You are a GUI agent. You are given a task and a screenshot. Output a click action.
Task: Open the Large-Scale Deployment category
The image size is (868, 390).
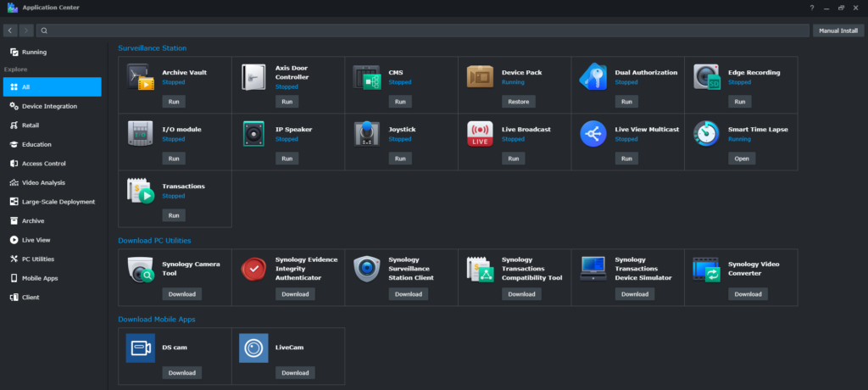(x=52, y=202)
